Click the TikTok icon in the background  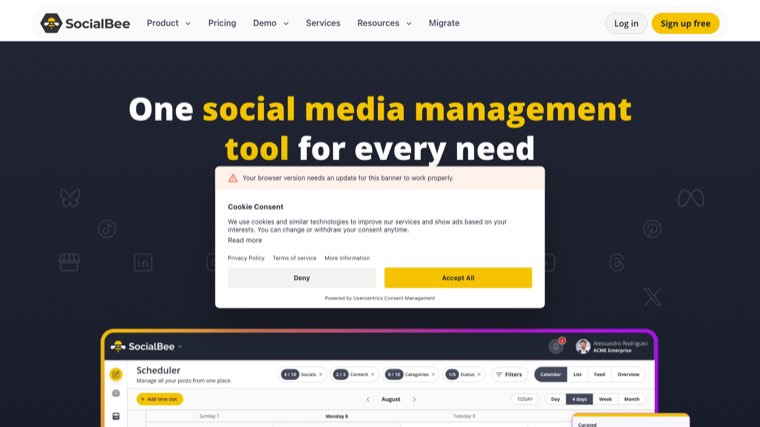pos(107,229)
